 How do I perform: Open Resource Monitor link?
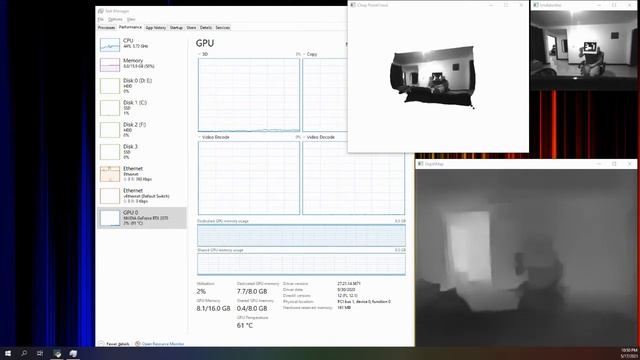(x=162, y=344)
